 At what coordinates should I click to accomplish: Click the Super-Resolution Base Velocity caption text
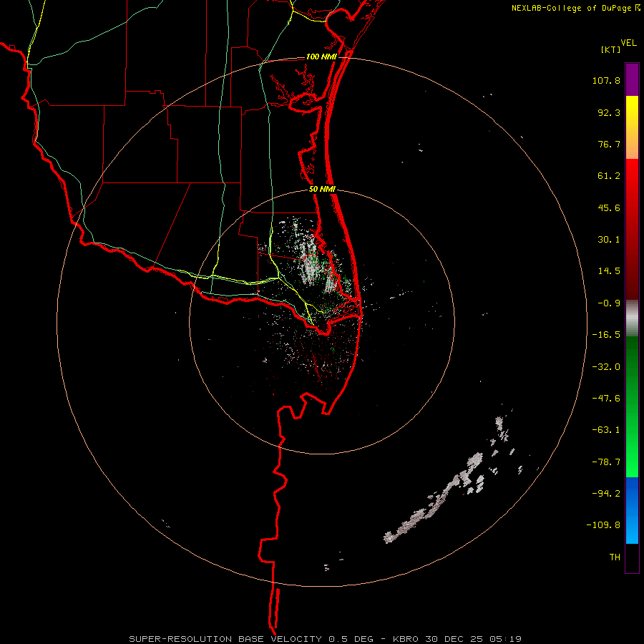pos(326,639)
